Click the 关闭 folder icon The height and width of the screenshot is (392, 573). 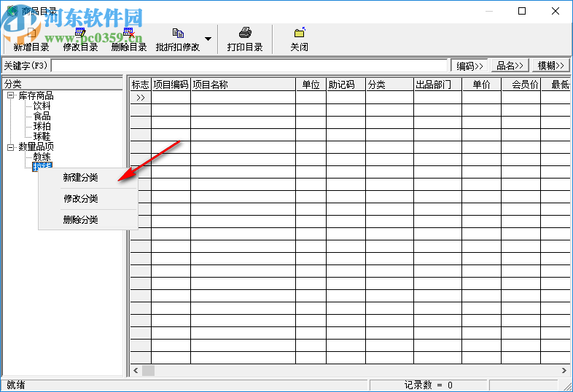[300, 33]
